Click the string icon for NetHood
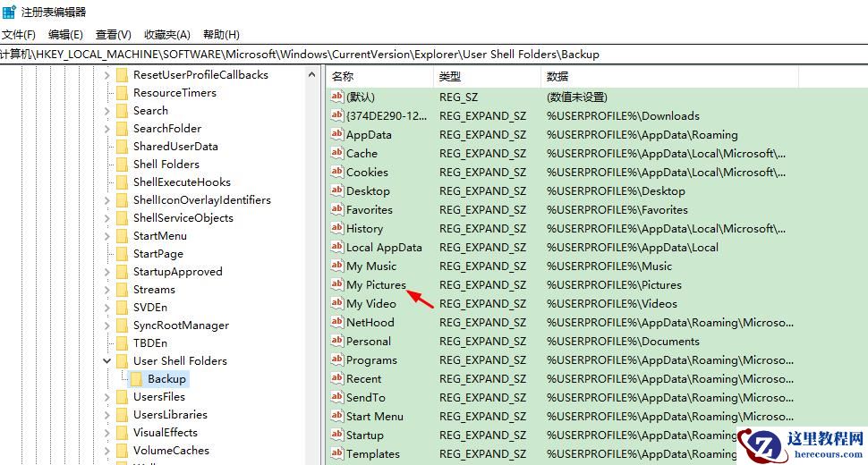Screen dimensions: 868x465 point(337,322)
